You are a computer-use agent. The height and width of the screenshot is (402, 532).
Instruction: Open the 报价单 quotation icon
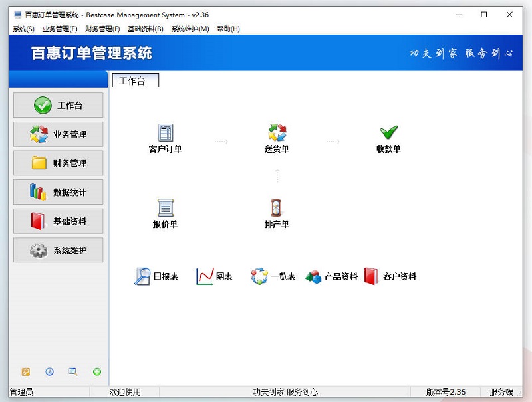pos(165,208)
